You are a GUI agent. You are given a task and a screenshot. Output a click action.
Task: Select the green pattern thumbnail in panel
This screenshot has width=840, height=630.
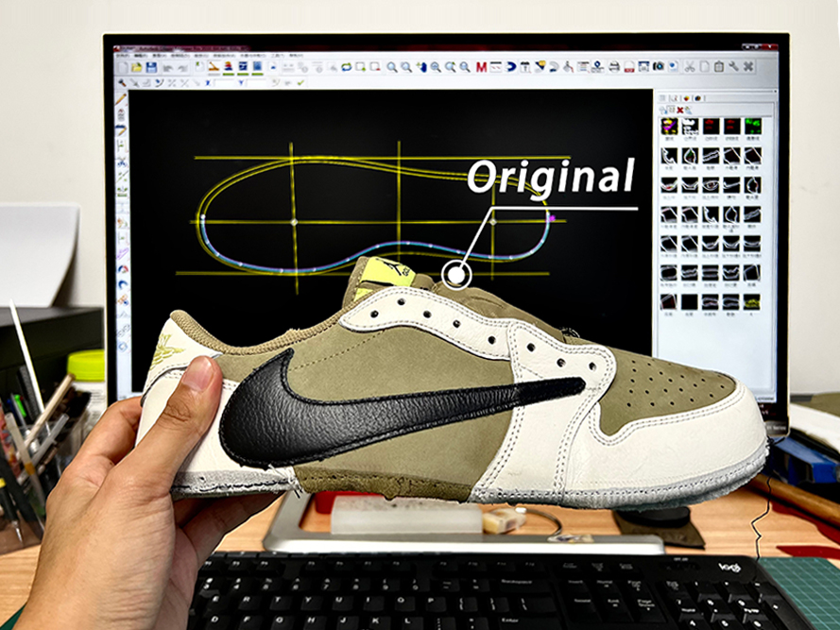752,126
